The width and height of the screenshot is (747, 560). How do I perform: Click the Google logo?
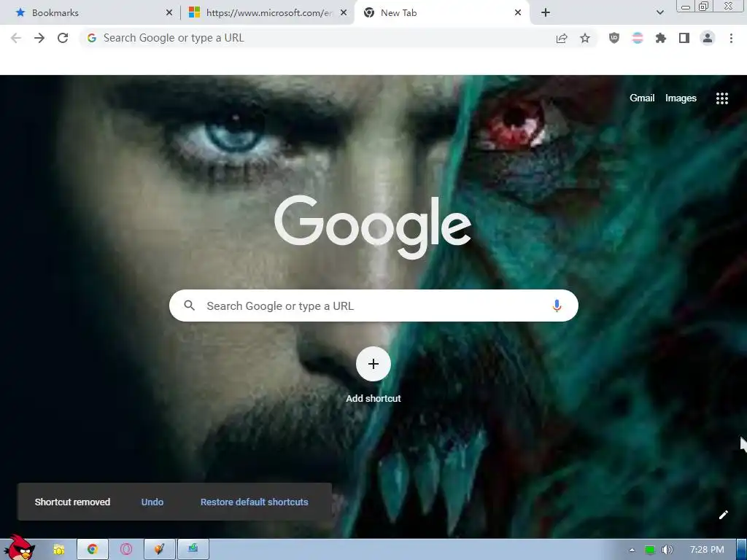(x=373, y=227)
